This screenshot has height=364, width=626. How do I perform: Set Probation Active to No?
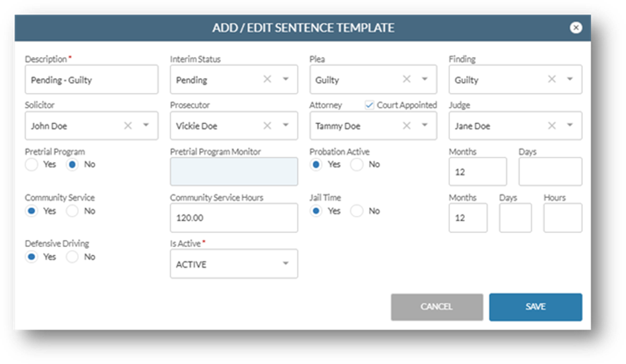[356, 164]
